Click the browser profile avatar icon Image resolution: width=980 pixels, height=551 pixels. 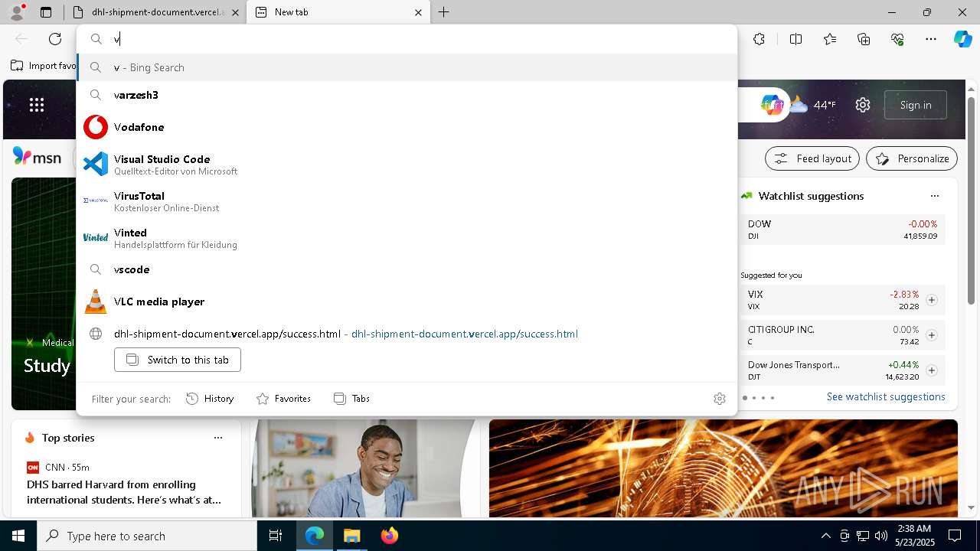point(17,12)
